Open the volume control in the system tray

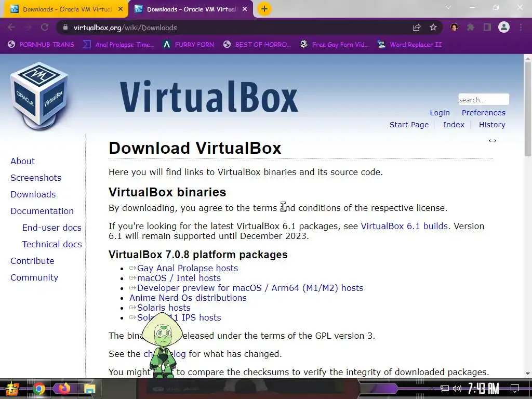[x=457, y=389]
